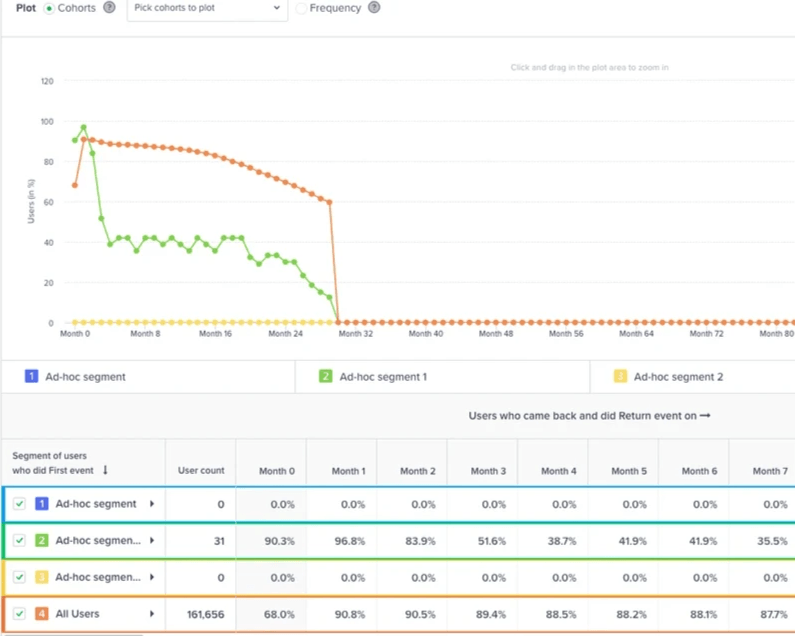The image size is (795, 636).
Task: Click last orange point at 60% before drop
Action: pyautogui.click(x=330, y=202)
